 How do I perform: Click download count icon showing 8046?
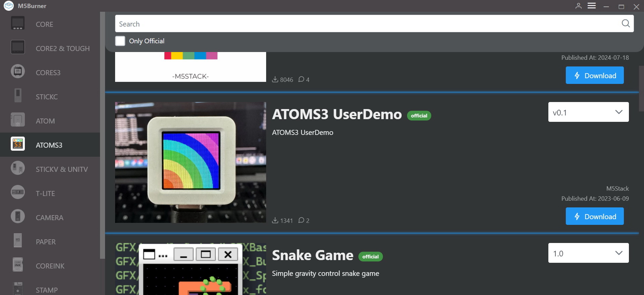click(275, 79)
